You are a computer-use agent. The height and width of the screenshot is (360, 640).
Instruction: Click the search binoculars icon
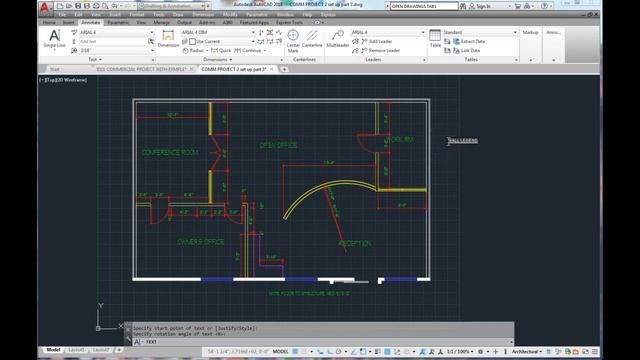tap(463, 6)
